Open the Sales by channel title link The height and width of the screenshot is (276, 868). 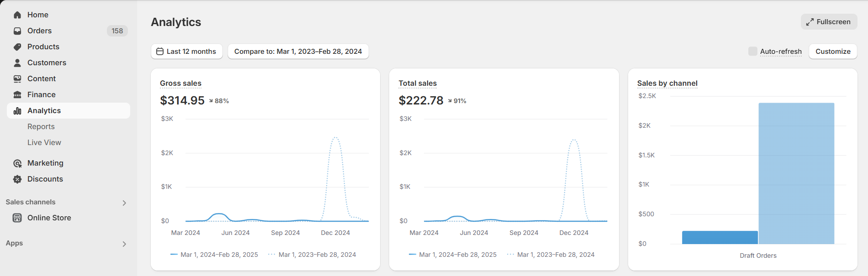(x=667, y=83)
